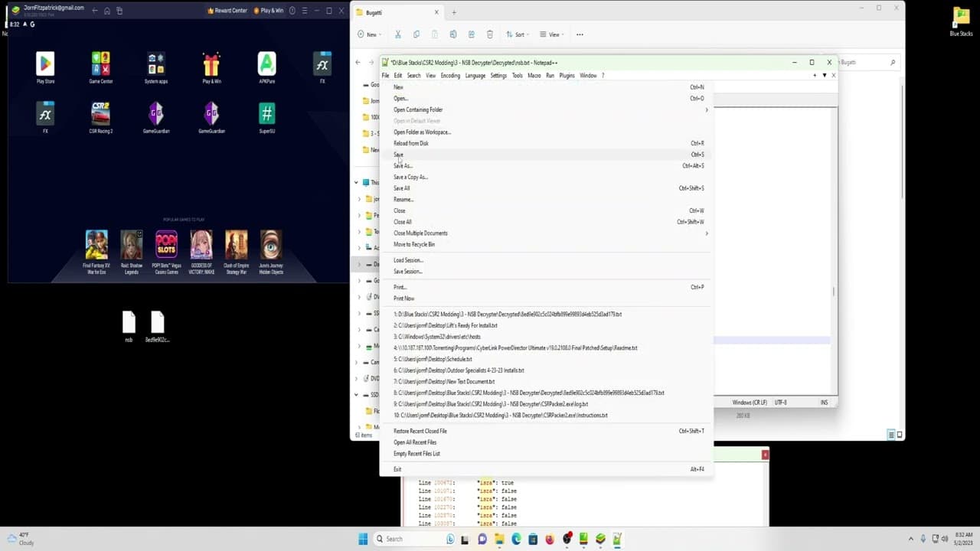Click Copy icon in File Explorer toolbar
Image resolution: width=980 pixels, height=551 pixels.
pos(416,34)
